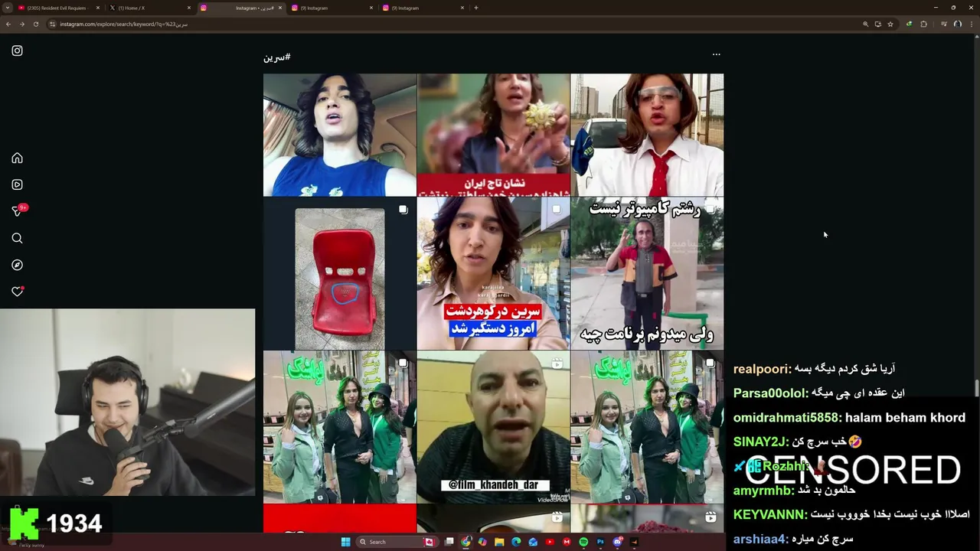Viewport: 980px width, 551px height.
Task: Open the Reels section
Action: point(17,184)
